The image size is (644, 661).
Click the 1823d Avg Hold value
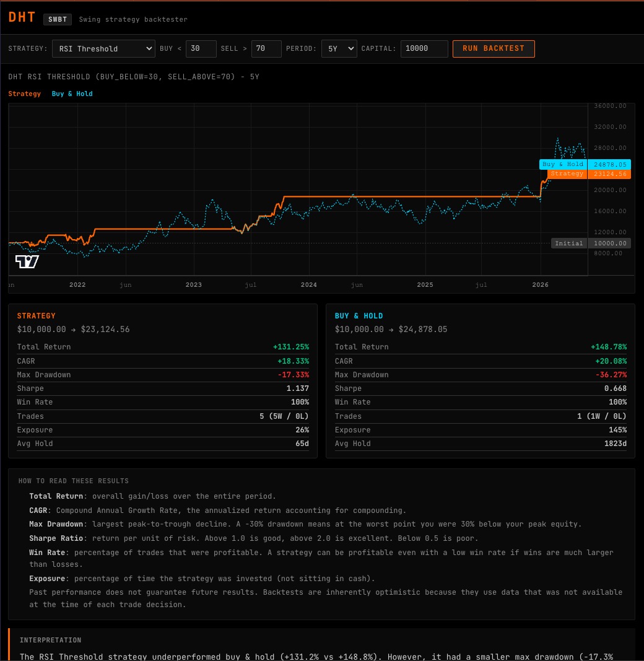(x=616, y=444)
